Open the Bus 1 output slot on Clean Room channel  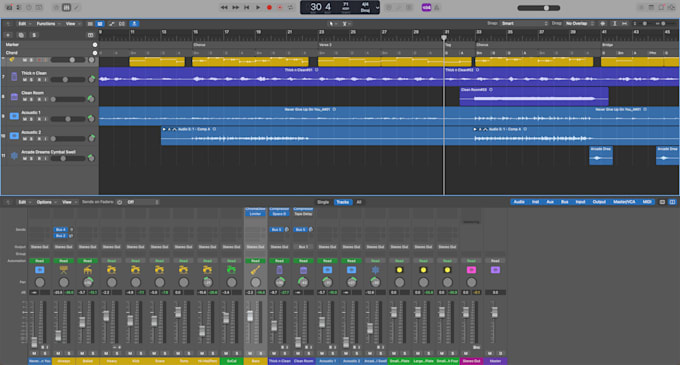click(x=303, y=247)
